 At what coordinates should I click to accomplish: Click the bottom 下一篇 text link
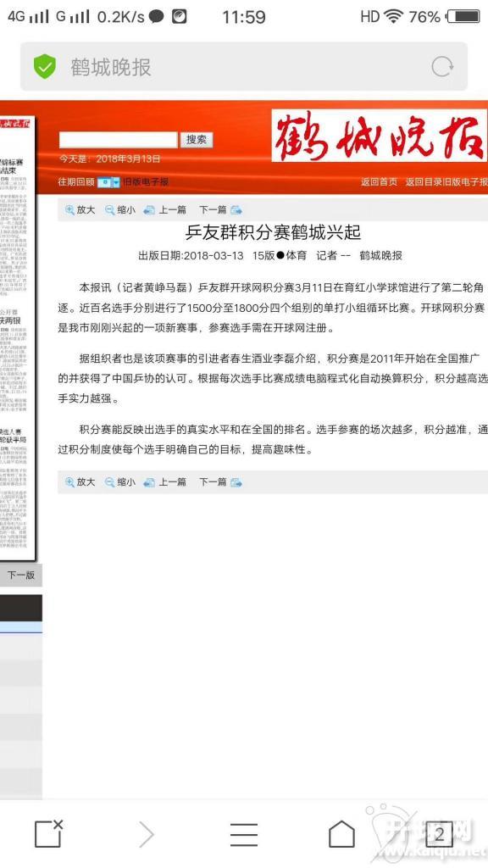[x=213, y=482]
